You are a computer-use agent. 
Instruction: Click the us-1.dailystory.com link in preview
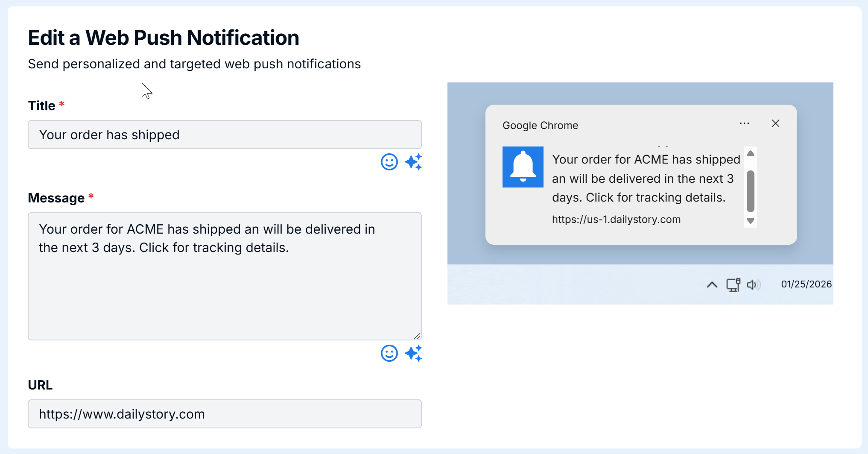[x=616, y=220]
